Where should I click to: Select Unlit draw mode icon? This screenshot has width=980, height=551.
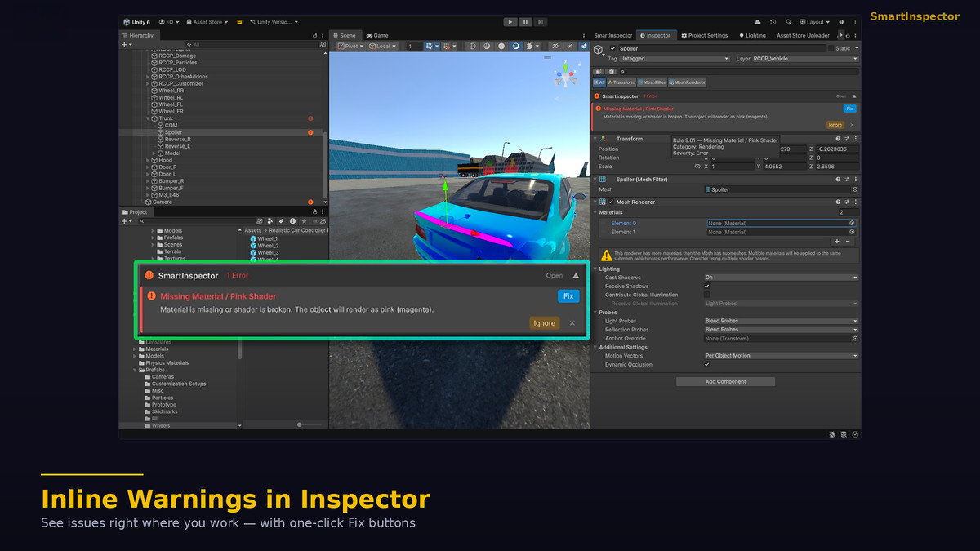pyautogui.click(x=501, y=46)
